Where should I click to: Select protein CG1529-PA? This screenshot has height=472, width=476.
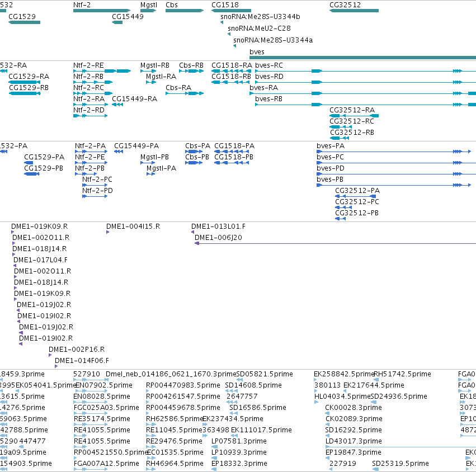[29, 163]
